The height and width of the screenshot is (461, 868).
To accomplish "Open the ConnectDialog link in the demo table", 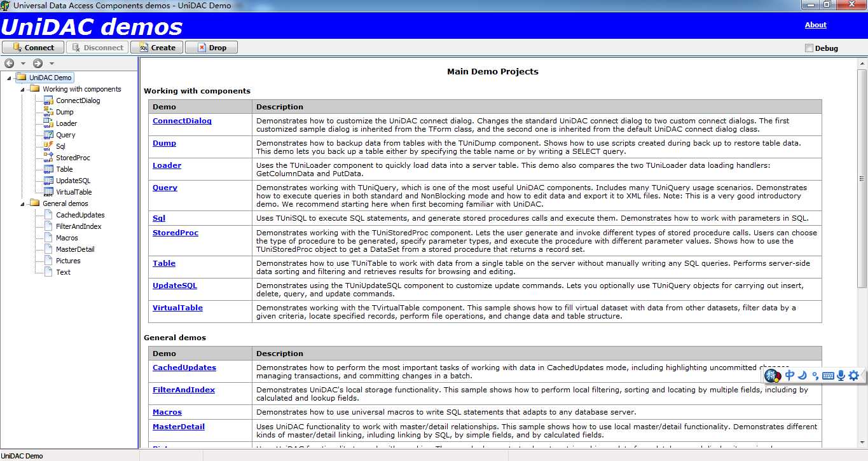I will tap(182, 121).
